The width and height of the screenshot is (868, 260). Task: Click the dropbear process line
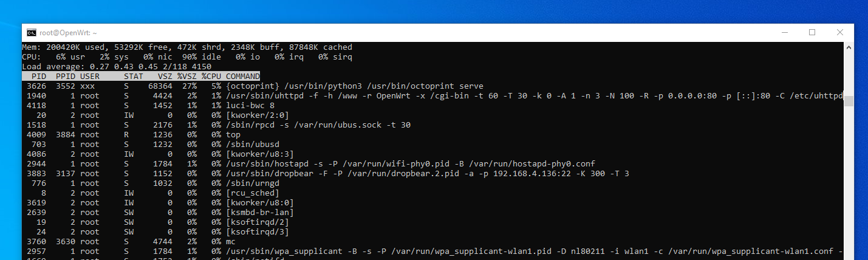[326, 174]
